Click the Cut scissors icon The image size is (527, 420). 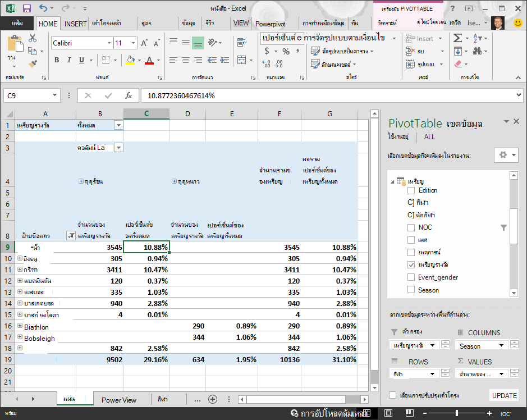(32, 38)
